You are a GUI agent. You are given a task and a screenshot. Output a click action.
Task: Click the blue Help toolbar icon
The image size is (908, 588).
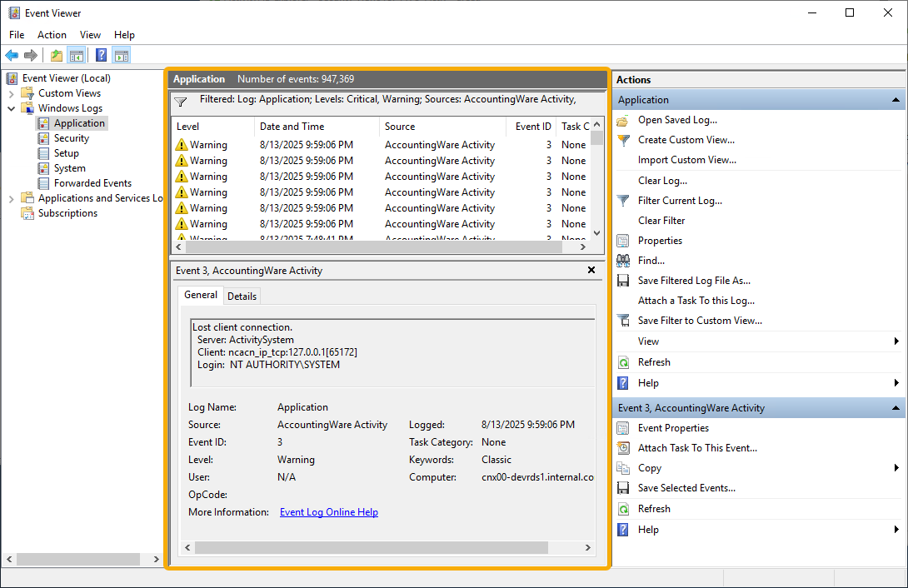click(x=101, y=56)
